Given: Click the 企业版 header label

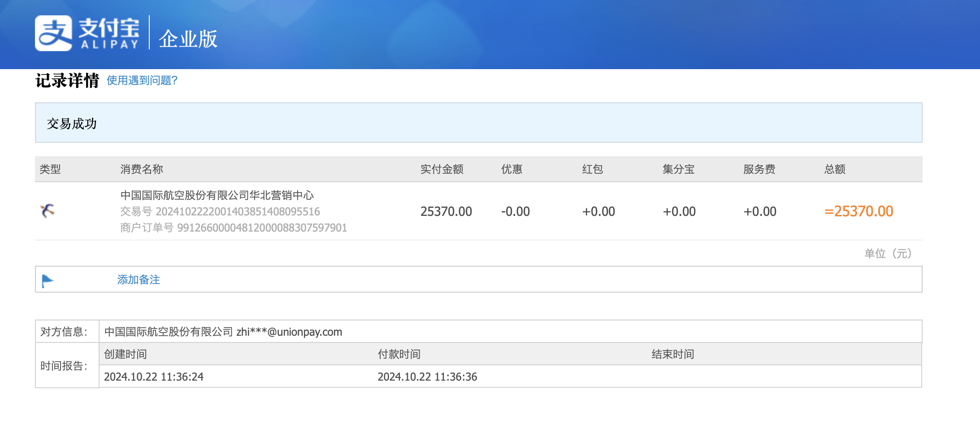Looking at the screenshot, I should pos(188,39).
